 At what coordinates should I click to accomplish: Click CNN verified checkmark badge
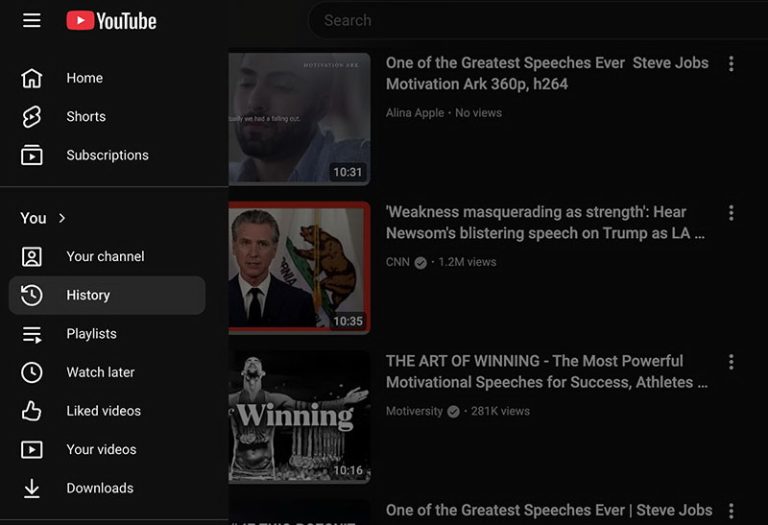pyautogui.click(x=421, y=263)
